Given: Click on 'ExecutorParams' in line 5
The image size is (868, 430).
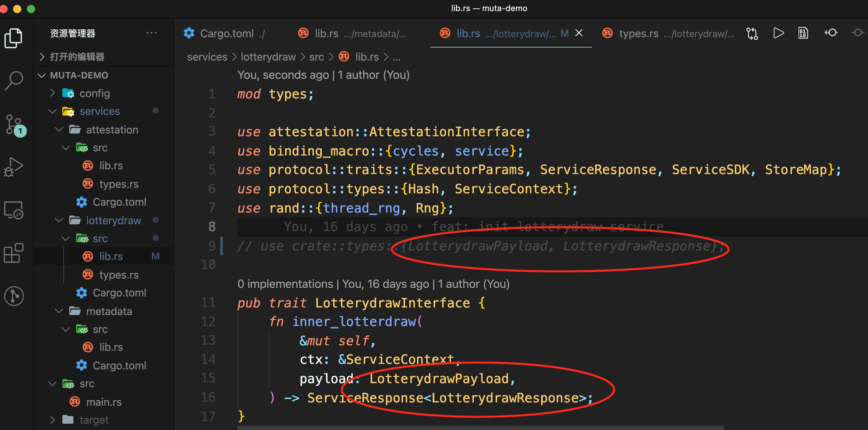Looking at the screenshot, I should (470, 170).
